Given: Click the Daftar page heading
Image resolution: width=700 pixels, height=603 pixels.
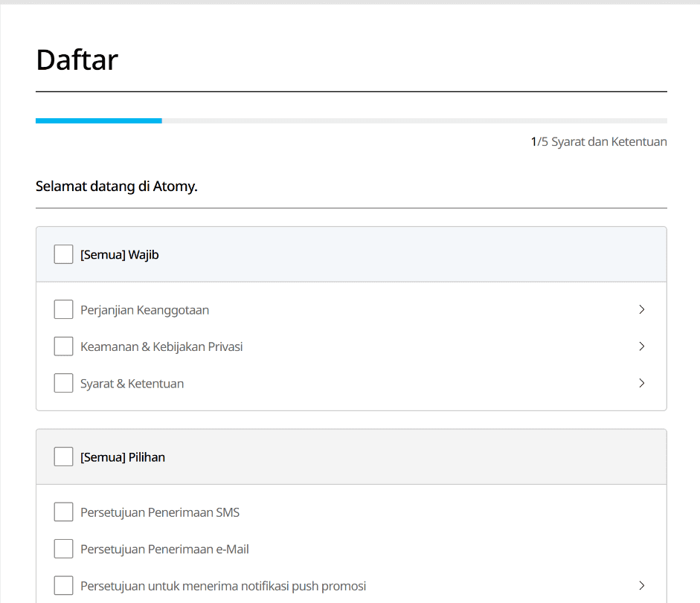Looking at the screenshot, I should click(77, 59).
